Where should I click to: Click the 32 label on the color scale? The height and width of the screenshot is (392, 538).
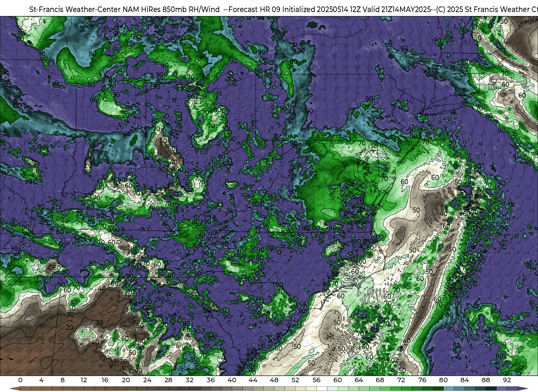tap(189, 380)
